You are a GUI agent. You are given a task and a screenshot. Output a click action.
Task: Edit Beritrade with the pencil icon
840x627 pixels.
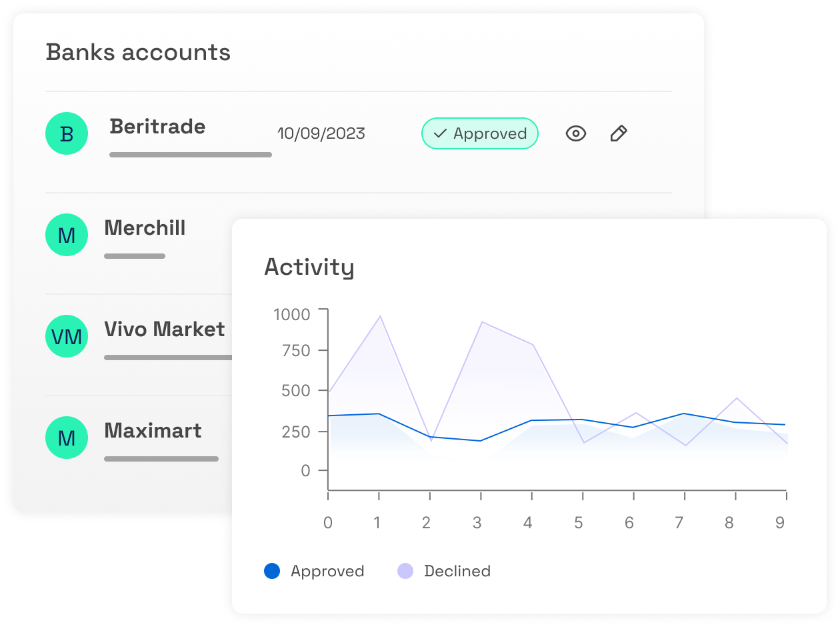click(x=619, y=134)
